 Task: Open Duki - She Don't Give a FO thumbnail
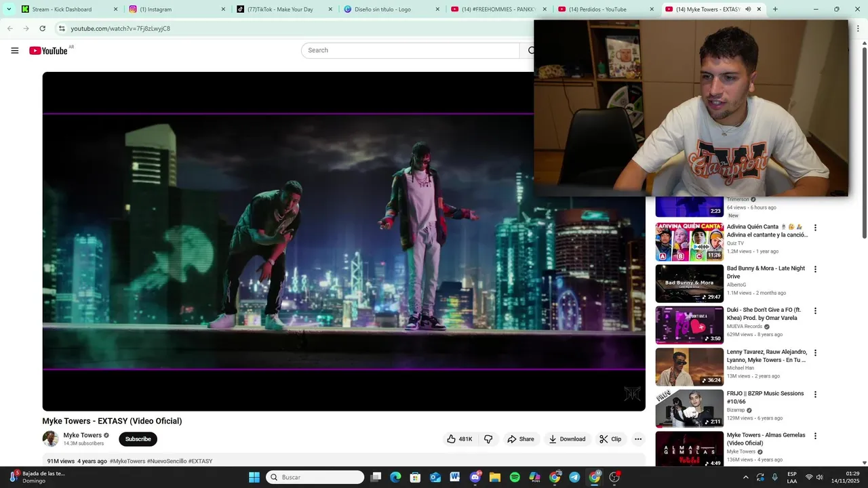(689, 325)
